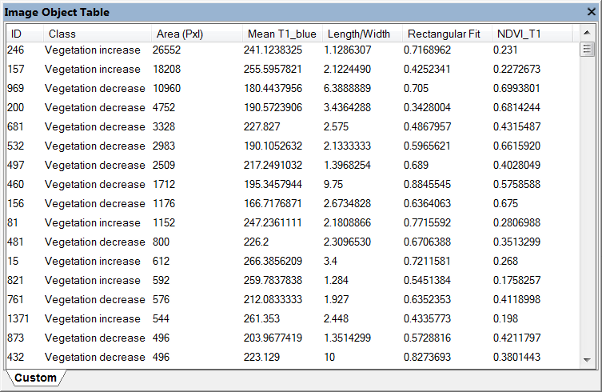The image size is (602, 392).
Task: Sort by the Class column header
Action: click(x=96, y=34)
